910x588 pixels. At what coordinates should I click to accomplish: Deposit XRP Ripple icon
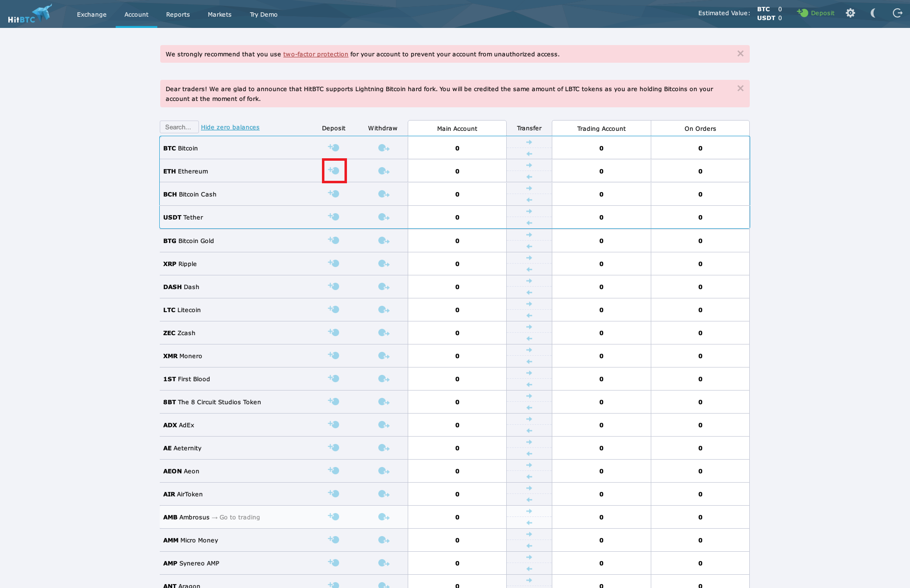[334, 263]
